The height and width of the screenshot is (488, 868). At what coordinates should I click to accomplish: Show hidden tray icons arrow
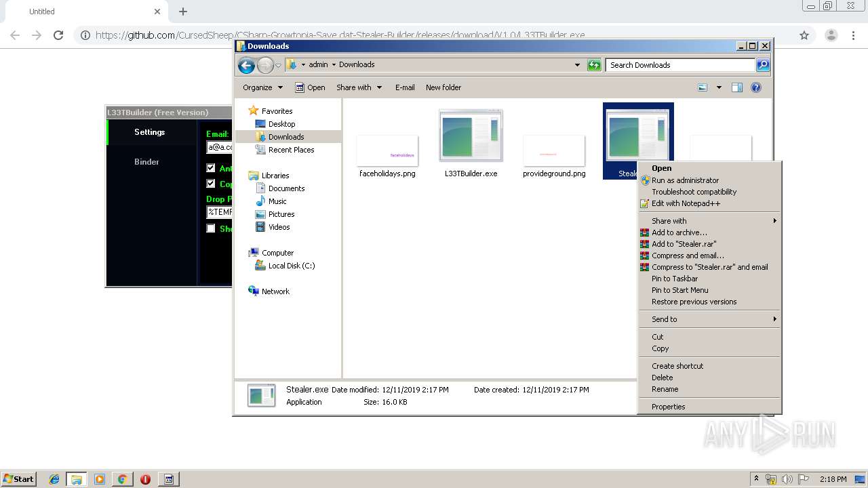[757, 479]
